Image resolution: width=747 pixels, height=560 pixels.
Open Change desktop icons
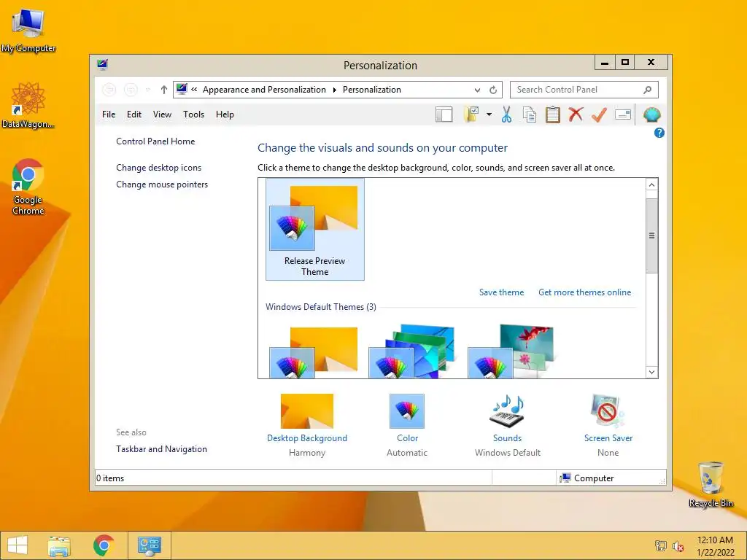[158, 168]
